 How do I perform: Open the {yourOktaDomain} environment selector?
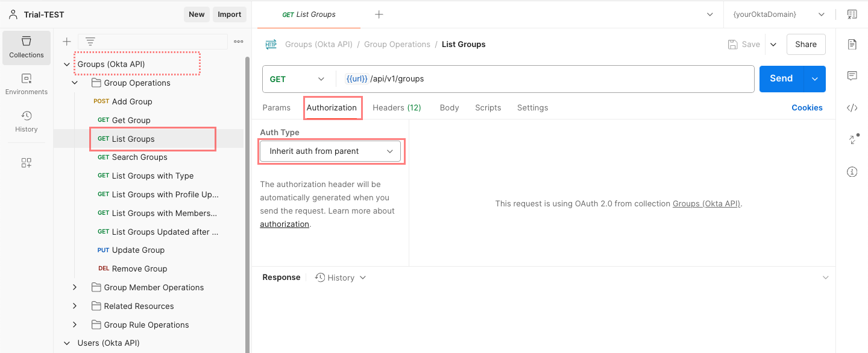[778, 14]
